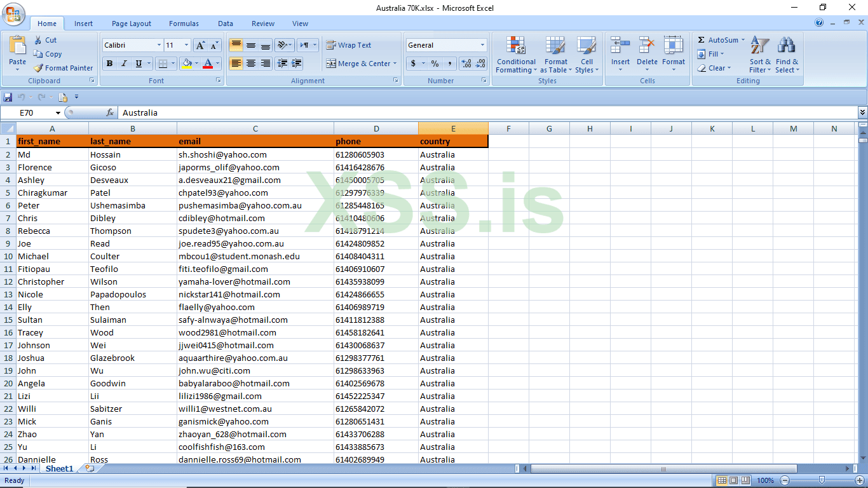
Task: Toggle bold formatting
Action: 108,64
